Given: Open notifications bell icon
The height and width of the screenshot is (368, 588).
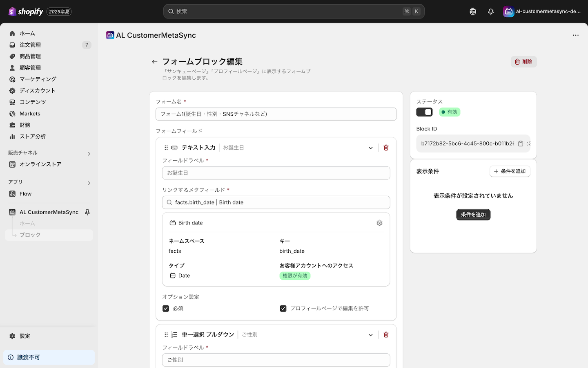Looking at the screenshot, I should 491,11.
